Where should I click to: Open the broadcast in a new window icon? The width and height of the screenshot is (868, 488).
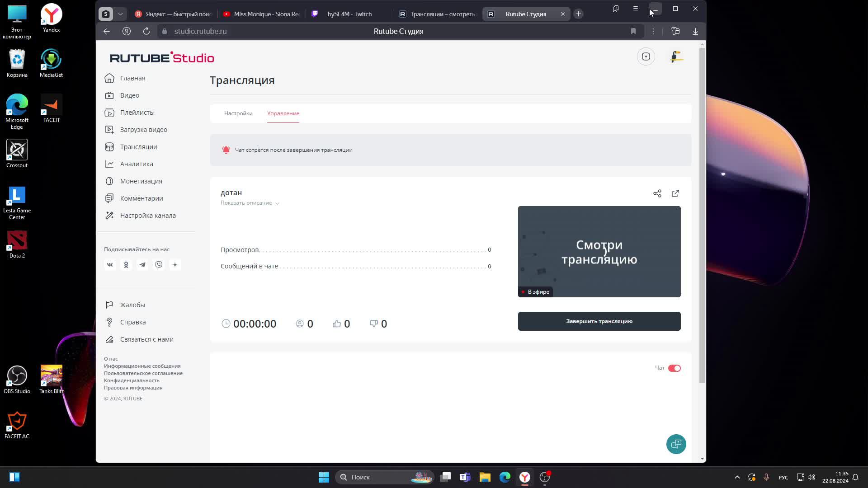point(675,193)
